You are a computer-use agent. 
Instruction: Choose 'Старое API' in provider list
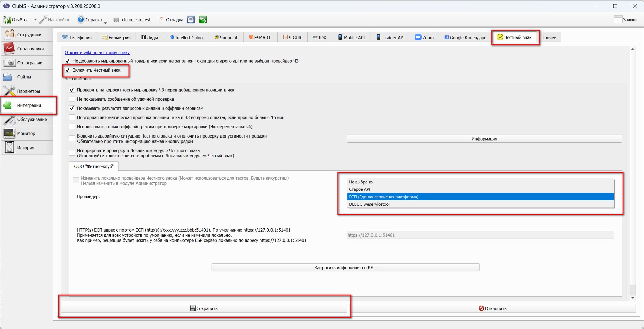(481, 189)
